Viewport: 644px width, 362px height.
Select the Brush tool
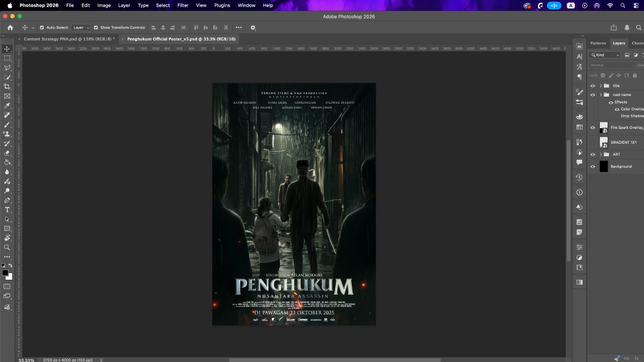click(x=7, y=125)
